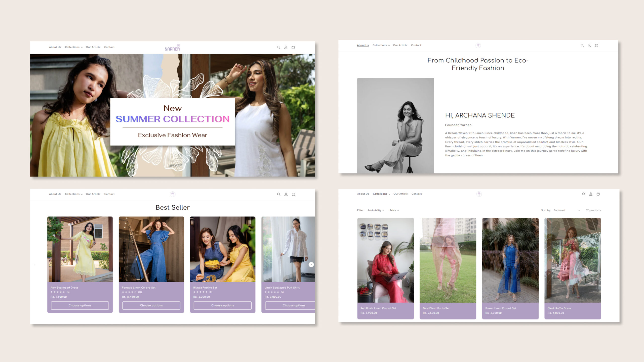The image size is (644, 362).
Task: Click the next arrow on Best Seller carousel
Action: click(x=311, y=264)
